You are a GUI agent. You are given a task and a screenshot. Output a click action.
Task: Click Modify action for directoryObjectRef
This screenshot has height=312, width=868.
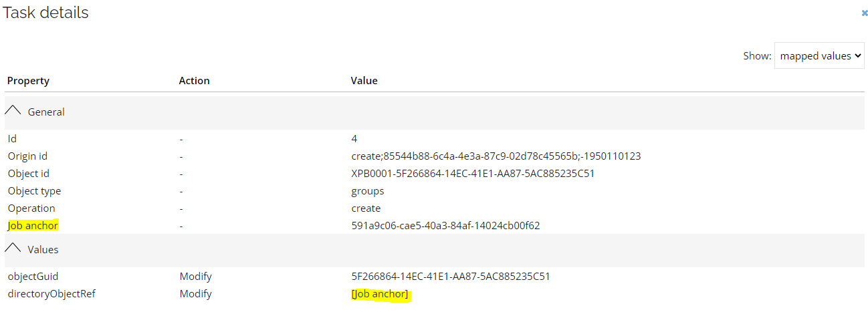195,294
